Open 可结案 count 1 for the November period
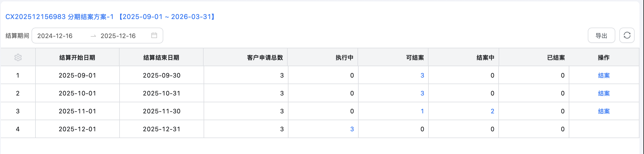This screenshot has height=154, width=644. click(x=422, y=111)
